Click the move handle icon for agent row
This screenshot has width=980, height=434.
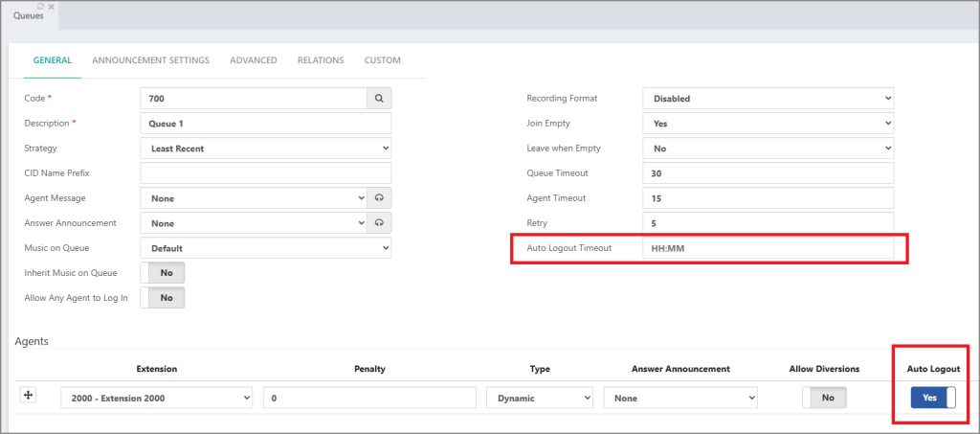[x=28, y=396]
